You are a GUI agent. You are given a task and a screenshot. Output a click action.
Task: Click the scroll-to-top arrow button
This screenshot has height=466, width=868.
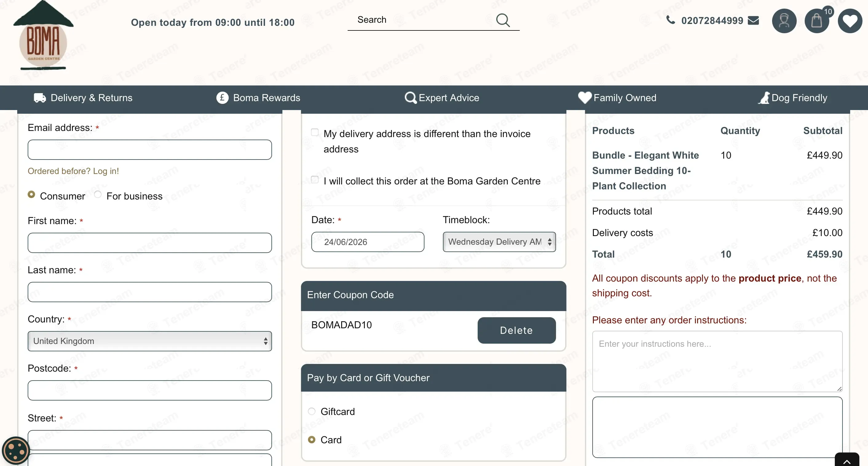(847, 460)
